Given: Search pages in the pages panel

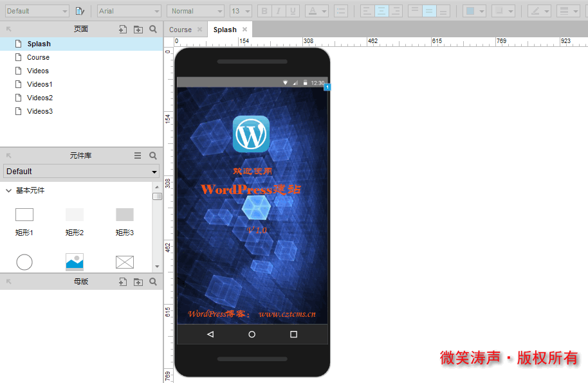Looking at the screenshot, I should [x=153, y=29].
